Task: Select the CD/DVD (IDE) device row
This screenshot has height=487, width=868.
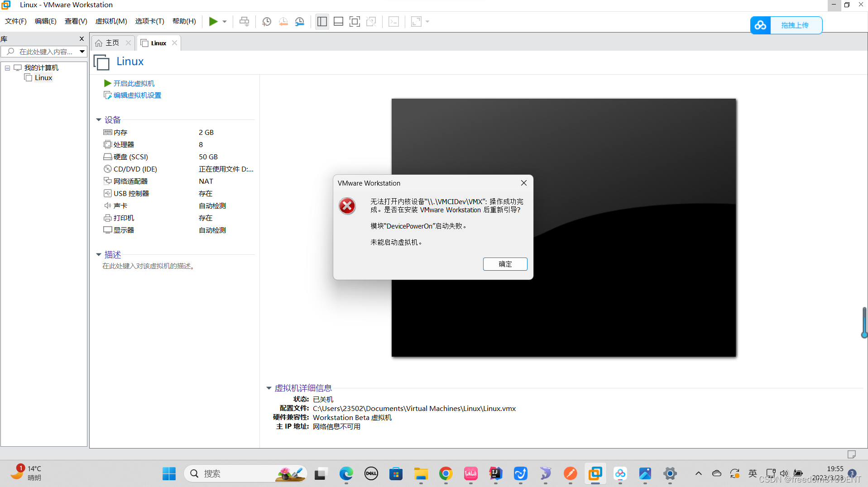Action: (178, 169)
